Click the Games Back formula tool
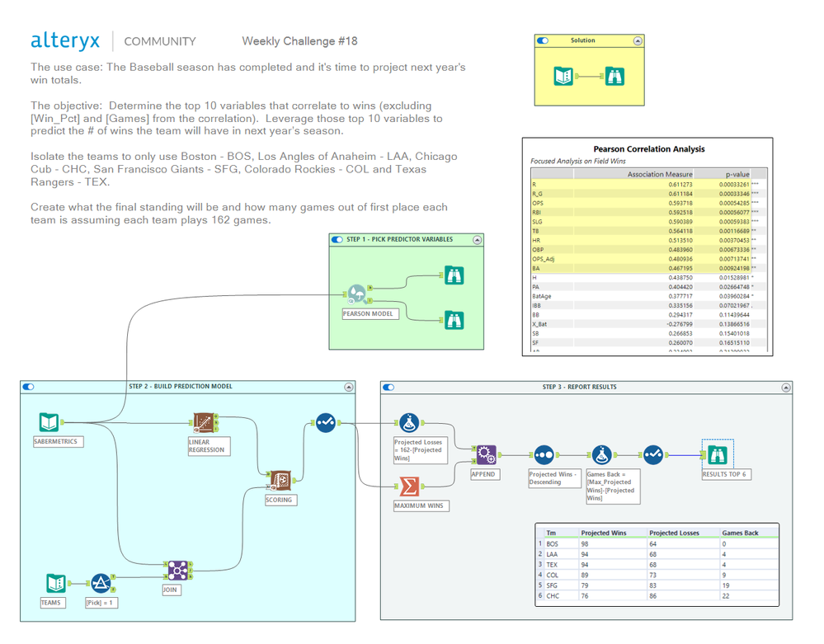 601,455
